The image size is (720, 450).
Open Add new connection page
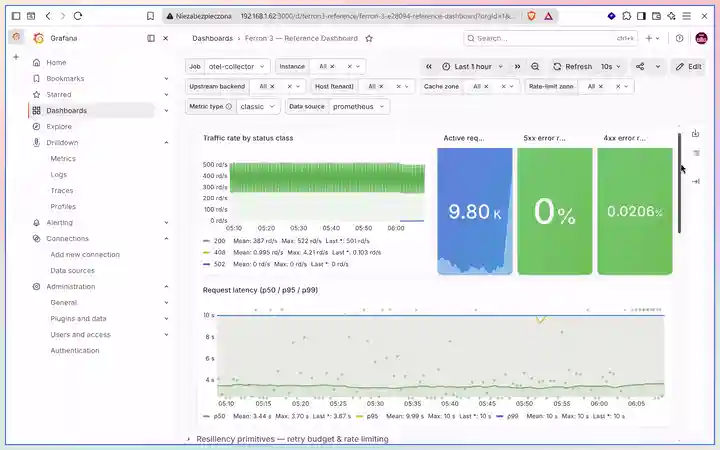pyautogui.click(x=85, y=254)
